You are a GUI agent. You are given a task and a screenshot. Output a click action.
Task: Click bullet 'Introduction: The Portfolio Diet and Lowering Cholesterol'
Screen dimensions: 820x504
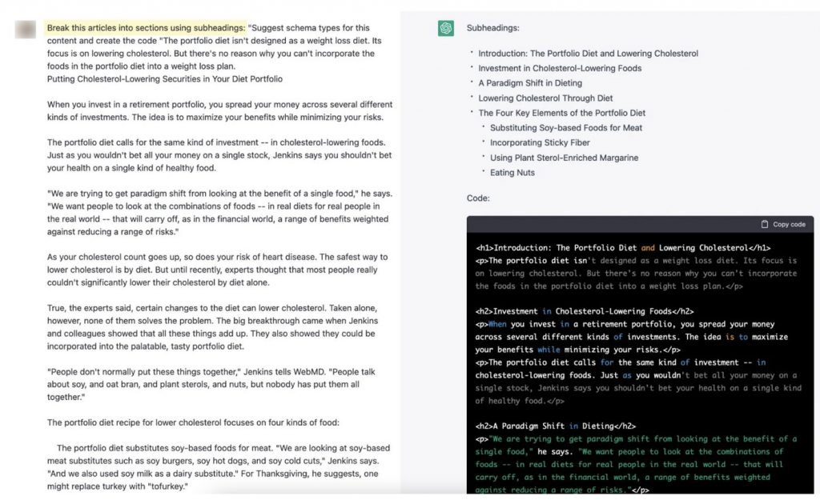pyautogui.click(x=588, y=54)
